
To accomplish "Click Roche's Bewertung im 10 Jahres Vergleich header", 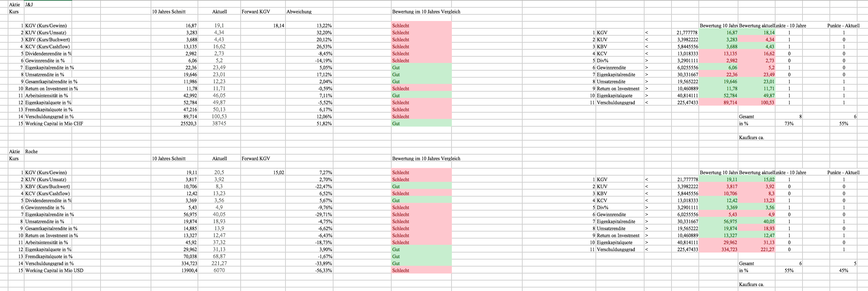I will 426,158.
